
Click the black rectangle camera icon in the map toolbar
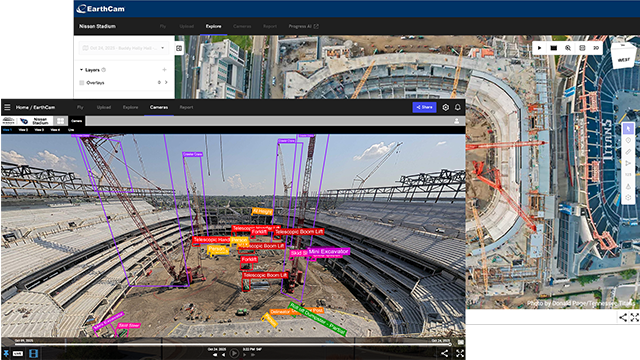pos(553,48)
